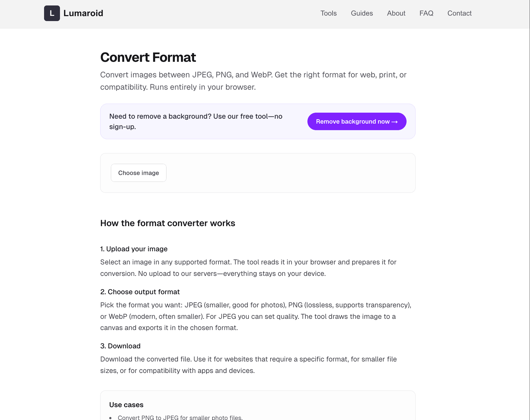Click the Choose image button
Screen dimensions: 530x420
tap(139, 173)
